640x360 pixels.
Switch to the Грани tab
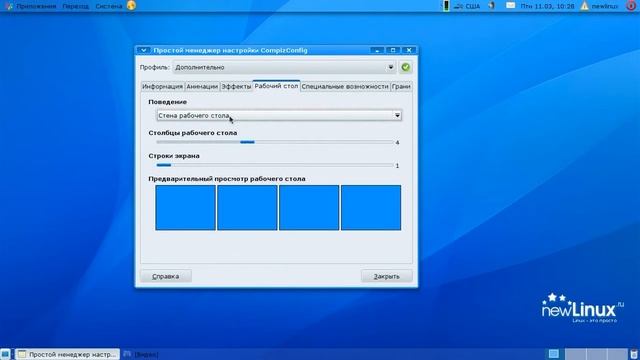click(401, 87)
